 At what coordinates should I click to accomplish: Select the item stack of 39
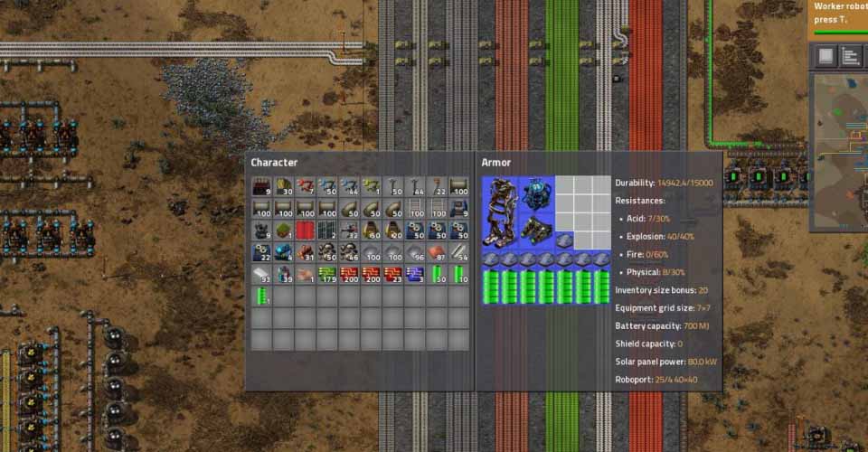point(283,275)
